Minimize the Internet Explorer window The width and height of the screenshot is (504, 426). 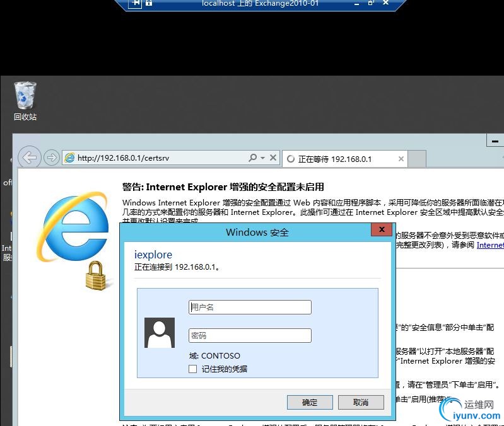pos(495,141)
